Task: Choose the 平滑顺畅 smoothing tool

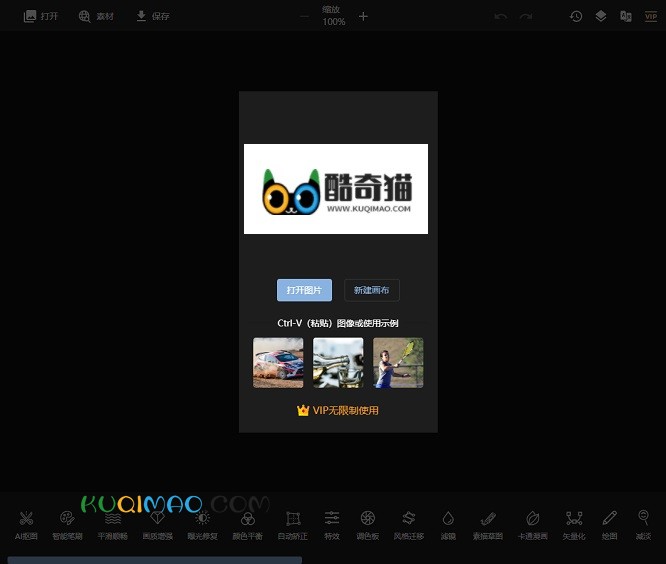Action: pos(113,526)
